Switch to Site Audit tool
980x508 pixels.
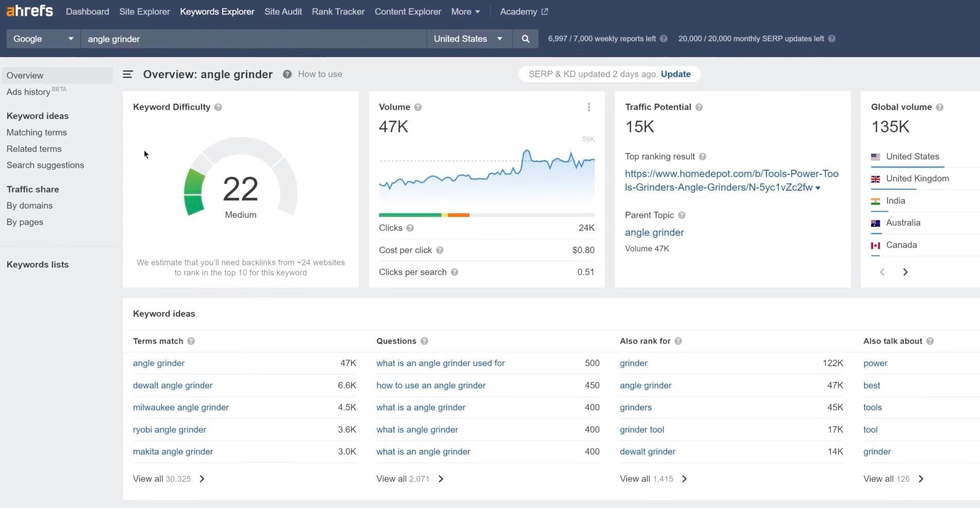coord(283,11)
